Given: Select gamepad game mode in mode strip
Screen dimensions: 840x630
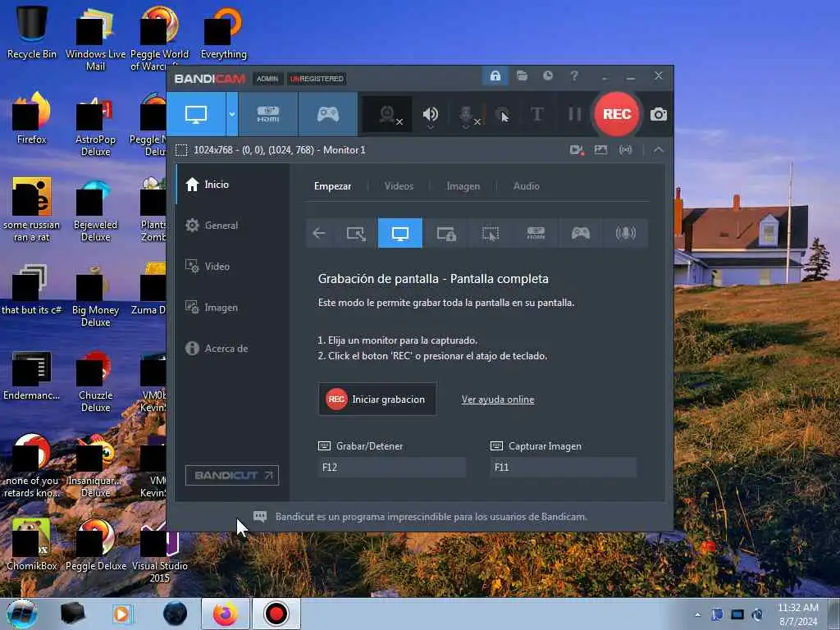Looking at the screenshot, I should (x=580, y=233).
